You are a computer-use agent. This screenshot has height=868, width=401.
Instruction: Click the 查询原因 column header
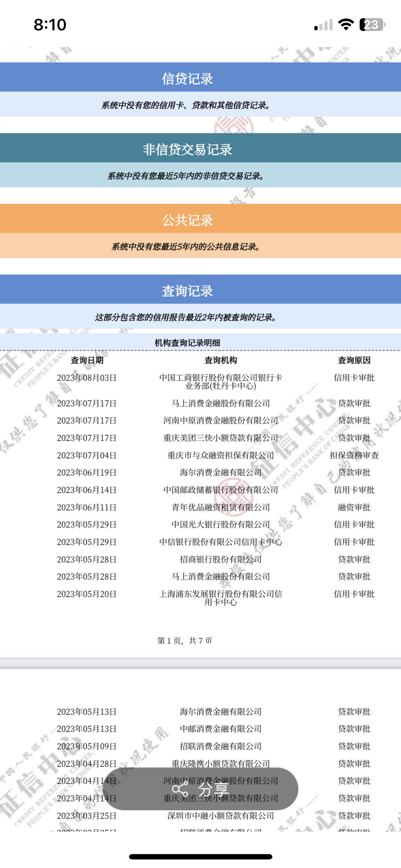354,360
